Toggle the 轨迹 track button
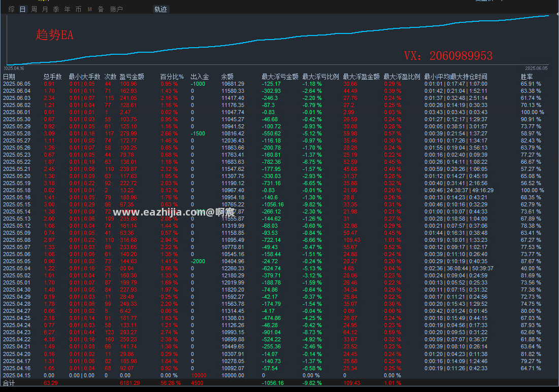Viewport: 559px width, 392px height. click(x=160, y=9)
